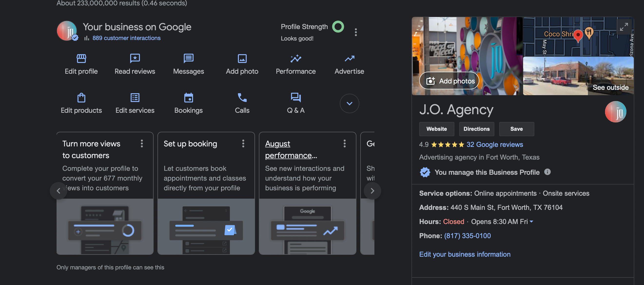Click the verified badge beside You manage this Business Profile

coord(425,172)
